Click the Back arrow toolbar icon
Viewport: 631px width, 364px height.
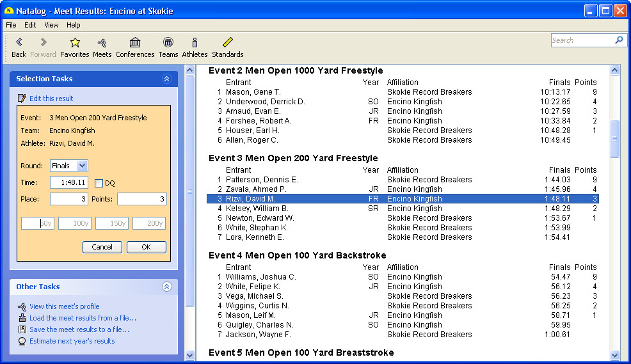click(x=19, y=43)
